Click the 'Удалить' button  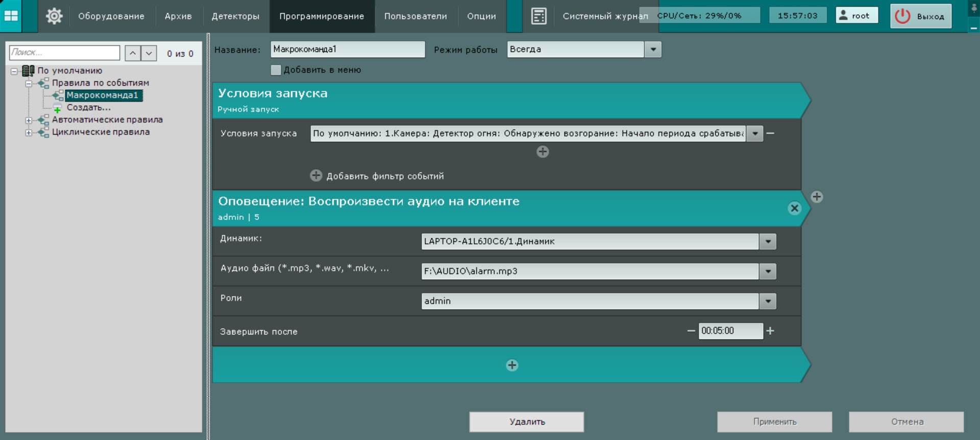(527, 422)
